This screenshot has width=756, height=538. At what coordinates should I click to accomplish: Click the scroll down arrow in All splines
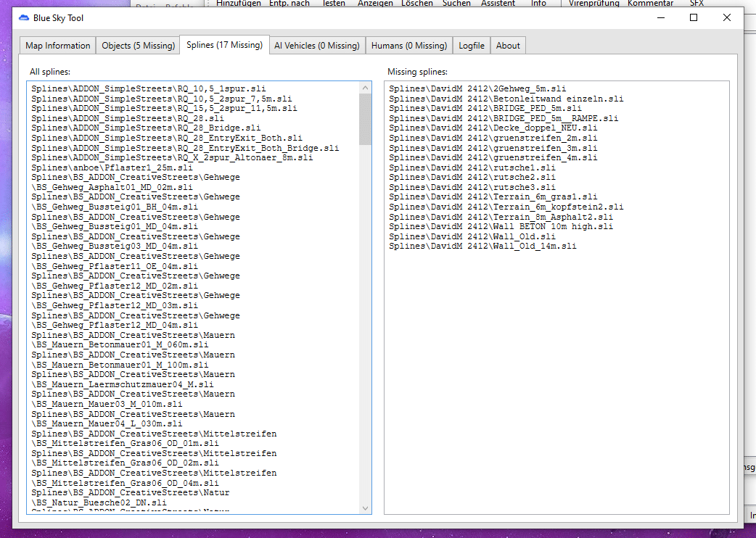(x=366, y=508)
